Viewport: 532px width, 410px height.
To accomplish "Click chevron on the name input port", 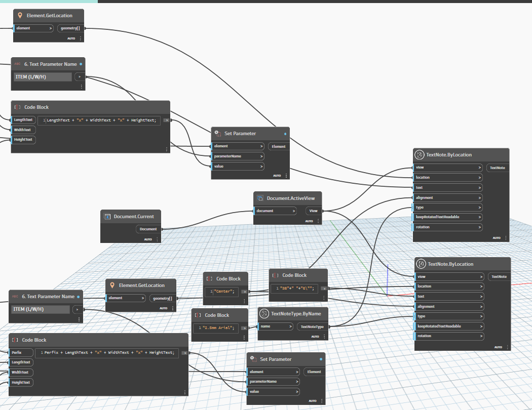I will coord(290,326).
